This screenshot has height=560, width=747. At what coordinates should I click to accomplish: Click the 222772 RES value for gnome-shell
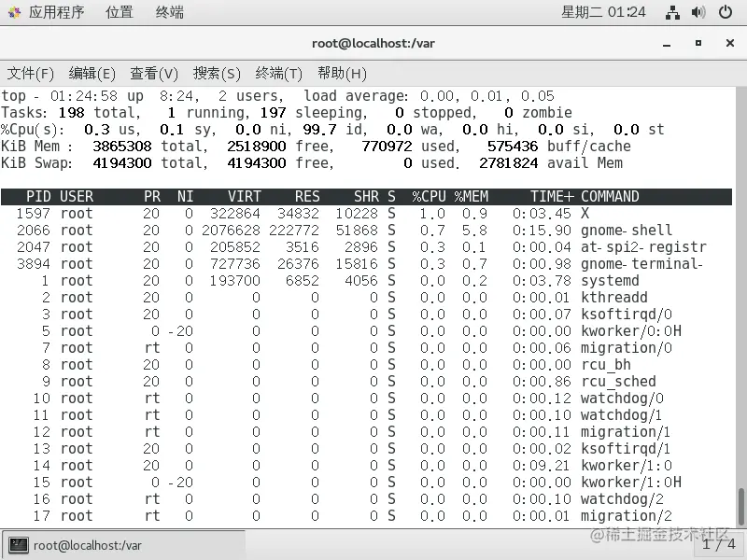[294, 231]
